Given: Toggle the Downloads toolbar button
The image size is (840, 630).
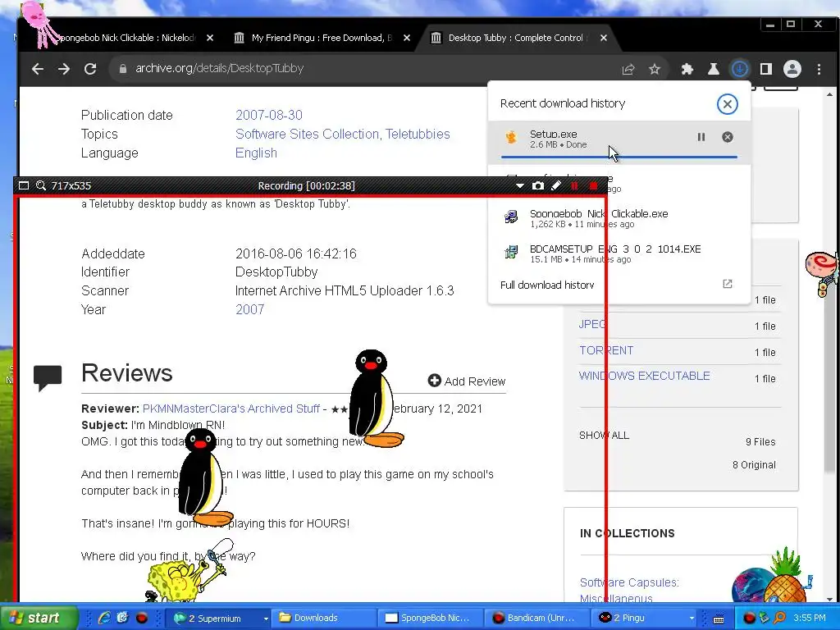Looking at the screenshot, I should 739,69.
